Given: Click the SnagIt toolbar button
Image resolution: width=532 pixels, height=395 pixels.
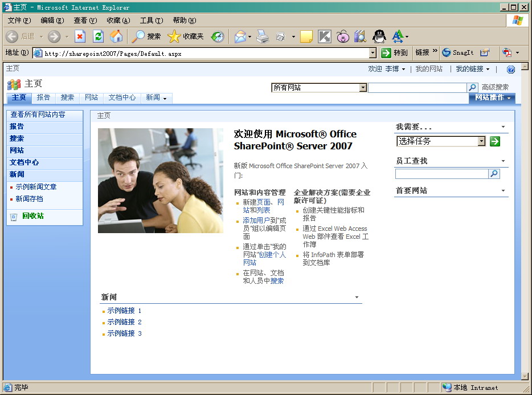Looking at the screenshot, I should tap(458, 52).
